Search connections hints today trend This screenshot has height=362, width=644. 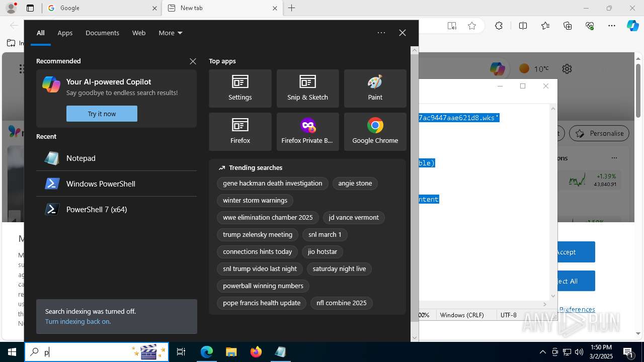point(258,252)
